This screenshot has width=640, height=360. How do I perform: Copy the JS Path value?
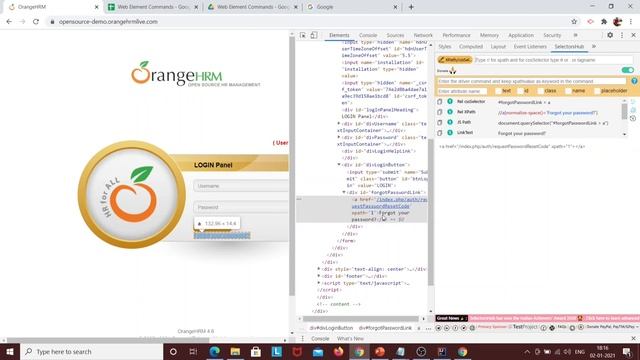coord(440,122)
